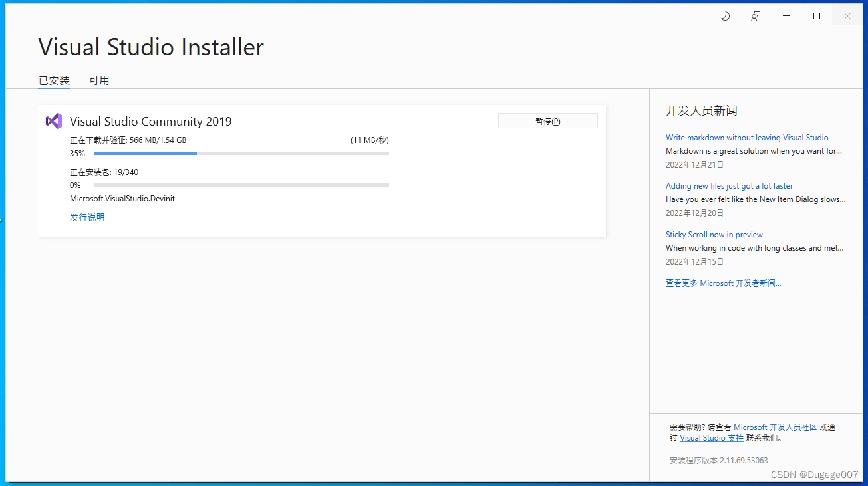Open Visual Studio 支持 link
Image resolution: width=868 pixels, height=486 pixels.
pyautogui.click(x=712, y=438)
